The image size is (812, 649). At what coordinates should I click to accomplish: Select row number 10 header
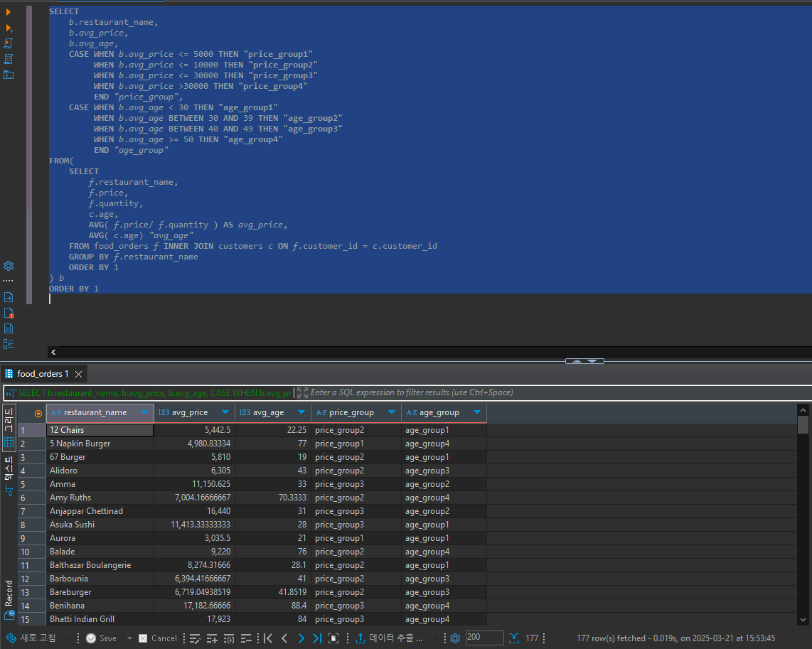point(31,552)
